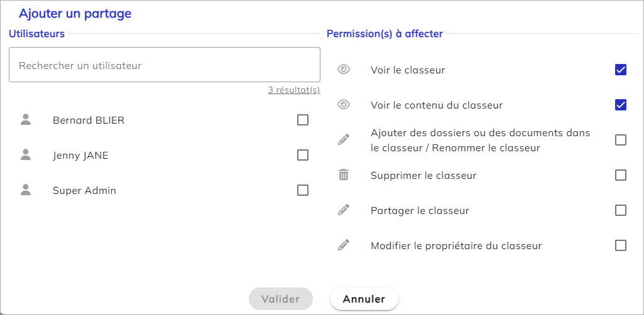
Task: Click the pencil icon for Modifier le propriétaire
Action: [343, 245]
